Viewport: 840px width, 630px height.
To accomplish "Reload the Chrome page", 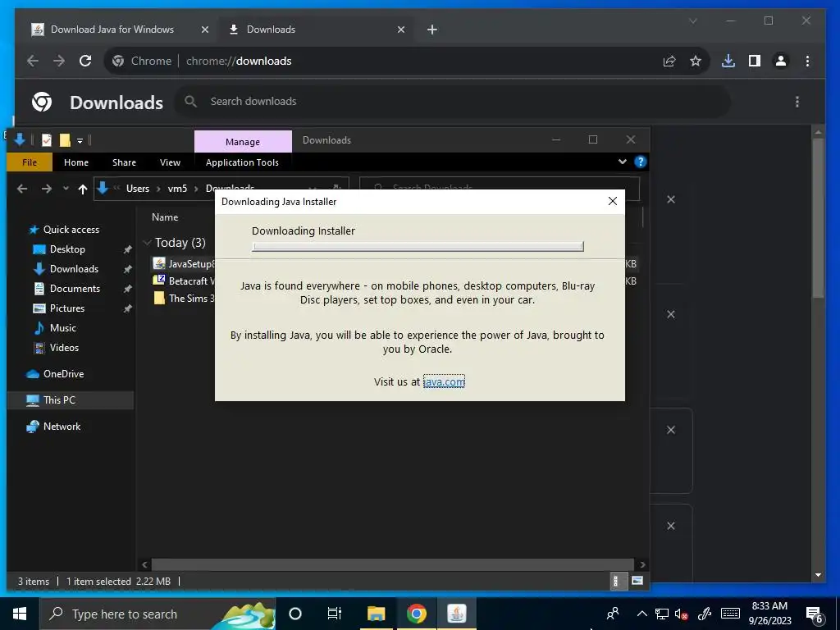I will pyautogui.click(x=85, y=61).
